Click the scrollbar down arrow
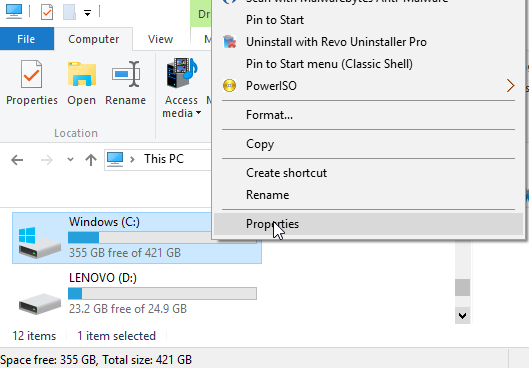Image resolution: width=529 pixels, height=368 pixels. 462,316
